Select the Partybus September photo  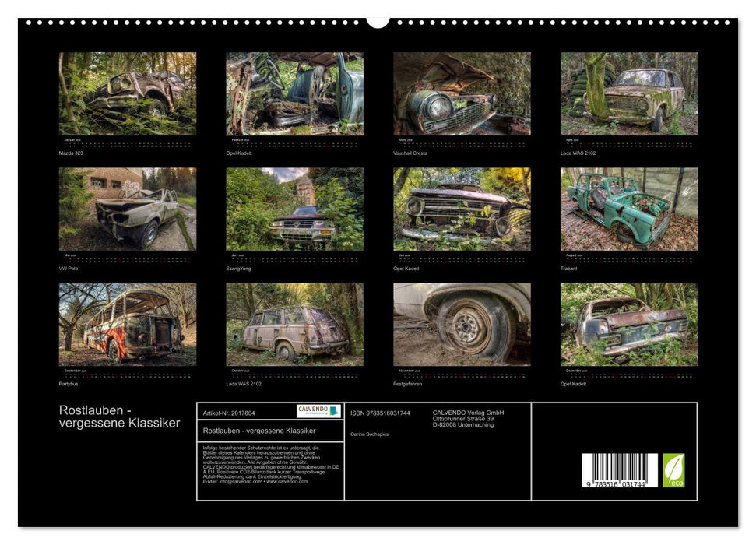click(128, 324)
